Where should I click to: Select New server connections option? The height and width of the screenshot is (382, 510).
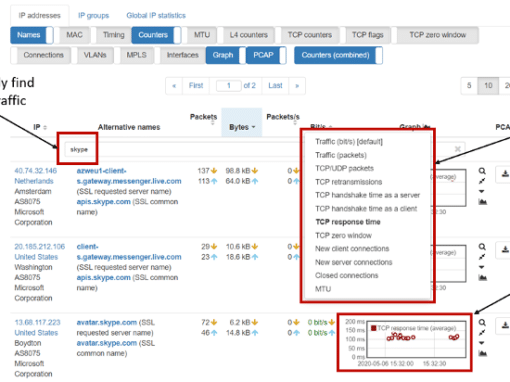pyautogui.click(x=354, y=262)
